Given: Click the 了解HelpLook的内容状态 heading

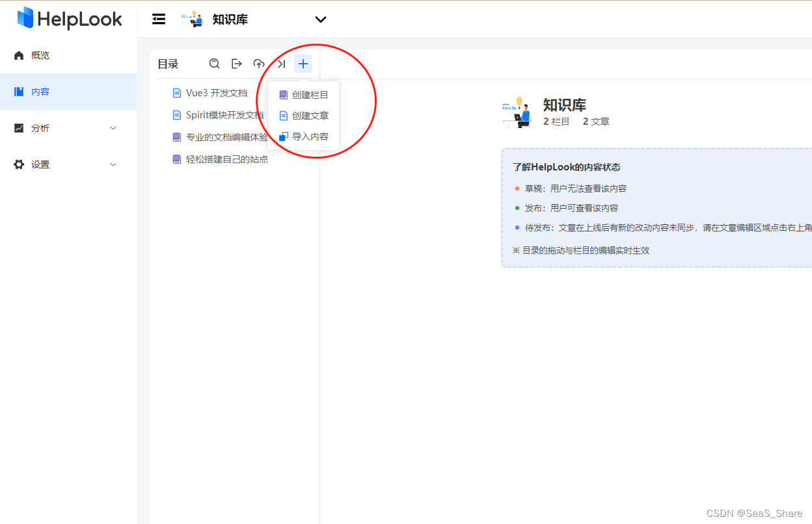Looking at the screenshot, I should pyautogui.click(x=566, y=167).
